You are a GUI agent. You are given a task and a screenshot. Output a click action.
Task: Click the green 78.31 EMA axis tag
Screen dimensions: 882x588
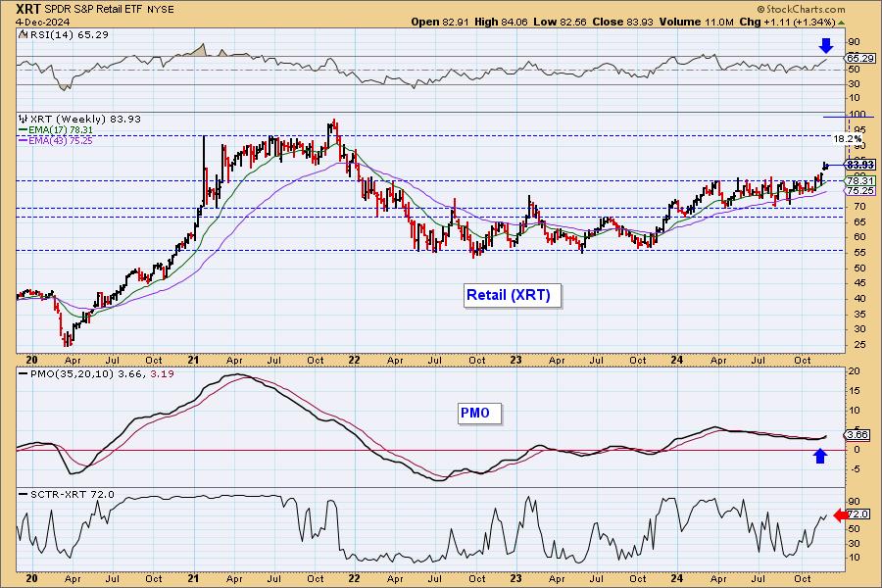[860, 180]
